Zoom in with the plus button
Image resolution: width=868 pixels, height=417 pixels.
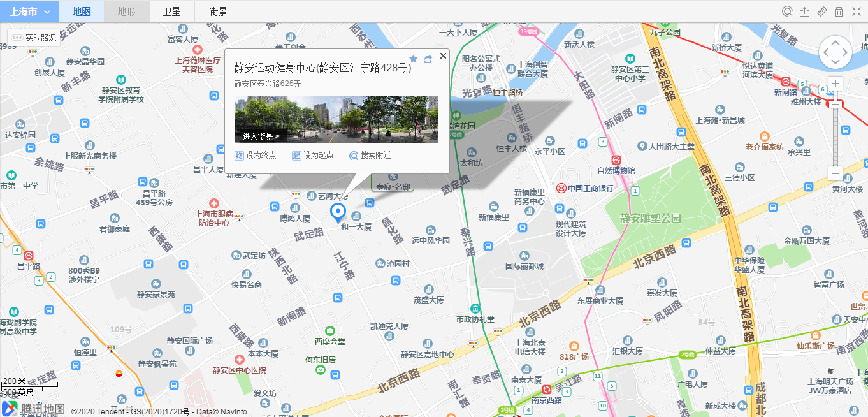[x=835, y=84]
